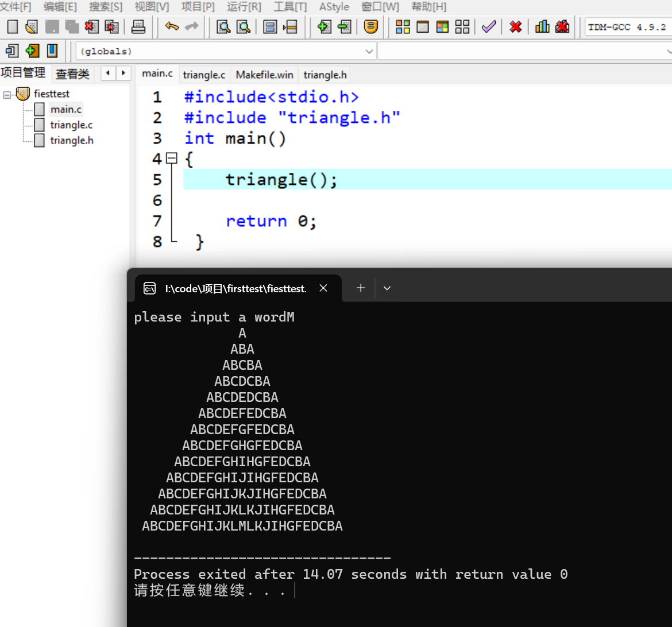Click the grayed-out Save All icon
This screenshot has height=627, width=672.
coord(72,27)
